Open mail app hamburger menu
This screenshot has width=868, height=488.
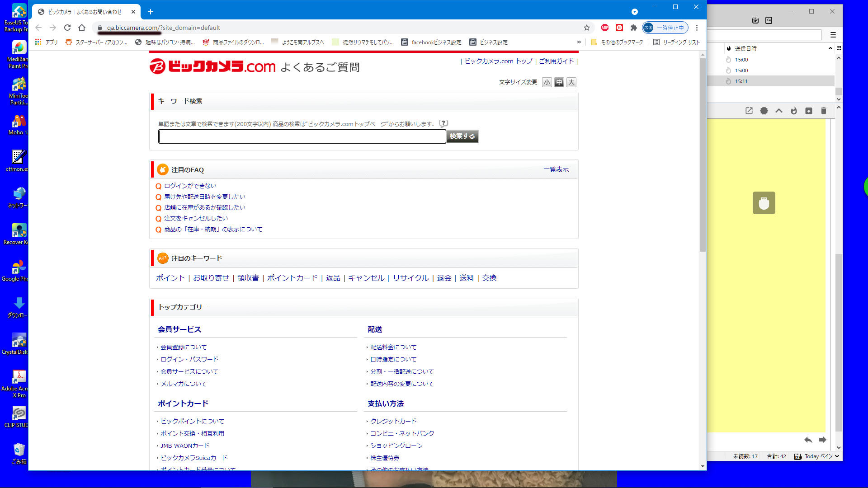(x=833, y=35)
